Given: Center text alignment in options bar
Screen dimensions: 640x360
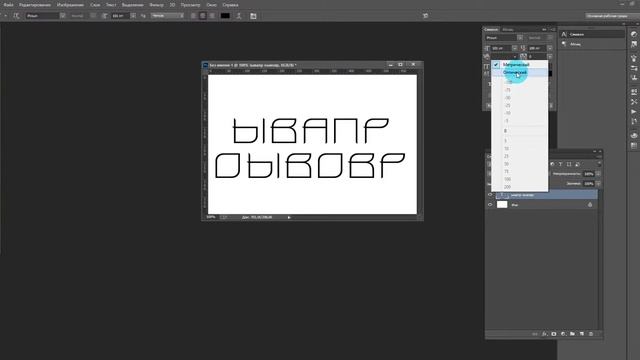Looking at the screenshot, I should coord(203,16).
